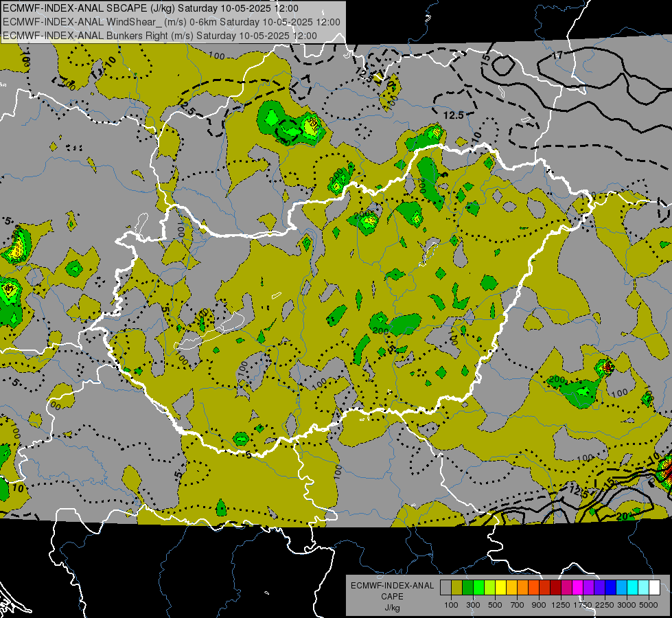Select the grey swatch in CAPE legend

[x=445, y=587]
